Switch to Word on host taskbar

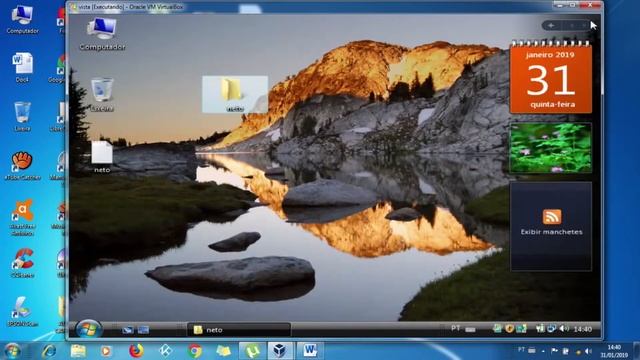pos(310,351)
